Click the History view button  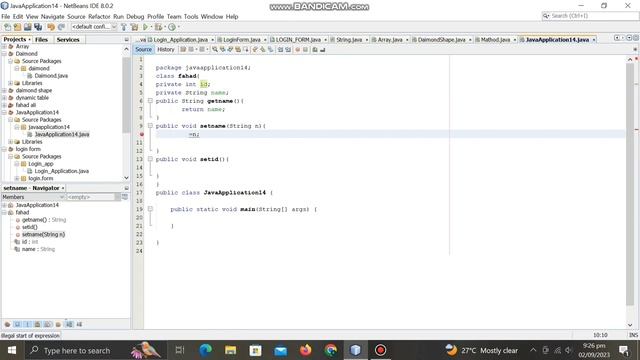click(166, 49)
